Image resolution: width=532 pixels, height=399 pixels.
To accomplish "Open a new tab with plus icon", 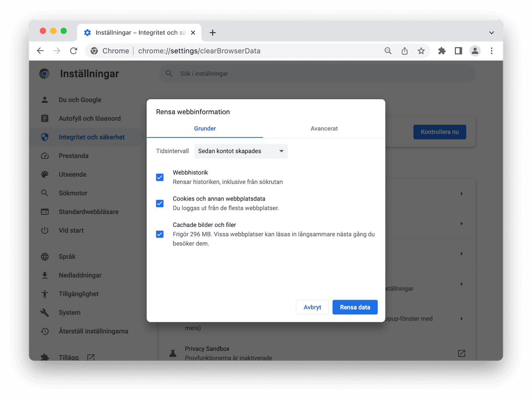I will tap(213, 32).
